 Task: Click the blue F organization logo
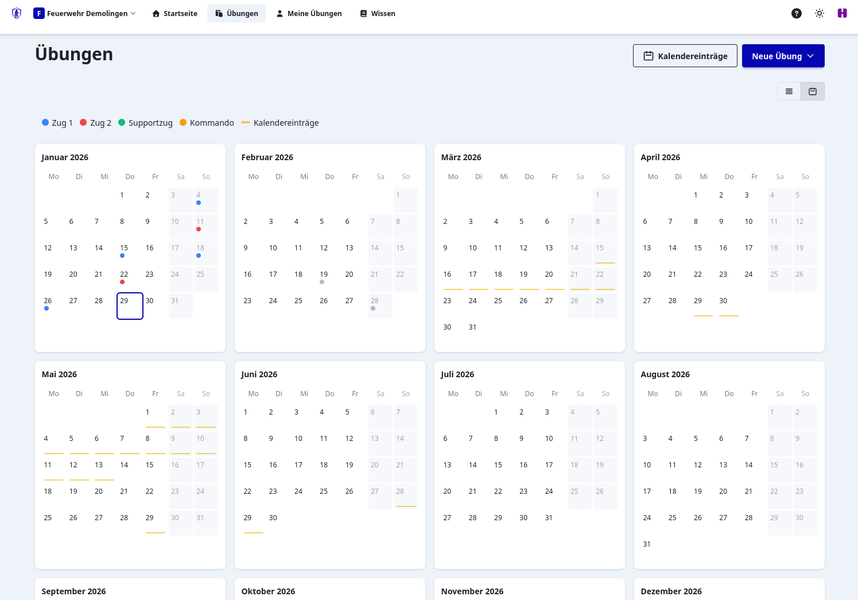coord(37,13)
